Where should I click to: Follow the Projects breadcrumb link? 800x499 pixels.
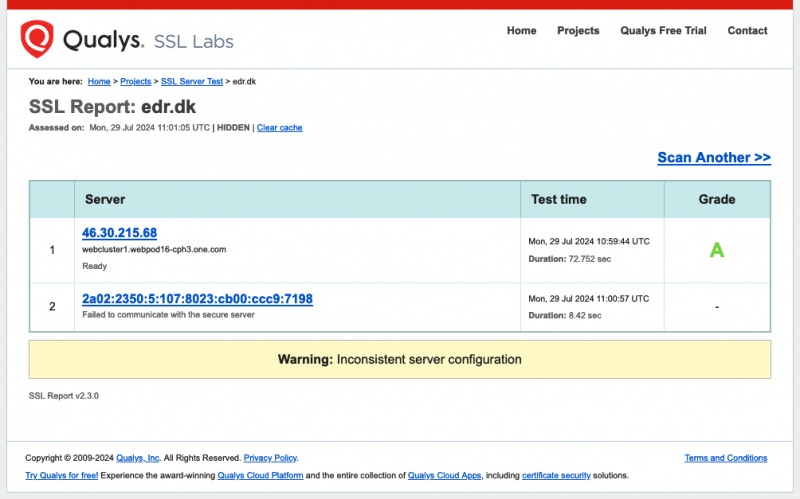pyautogui.click(x=136, y=82)
